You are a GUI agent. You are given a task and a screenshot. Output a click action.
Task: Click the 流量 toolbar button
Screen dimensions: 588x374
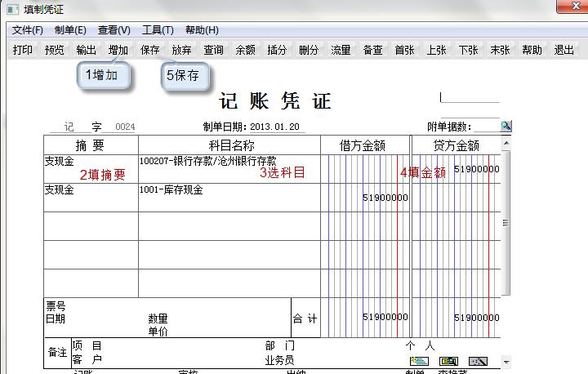(x=341, y=50)
